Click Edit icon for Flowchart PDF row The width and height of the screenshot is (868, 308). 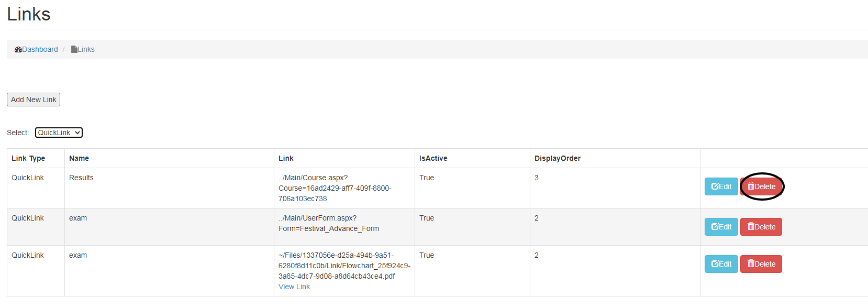point(715,264)
